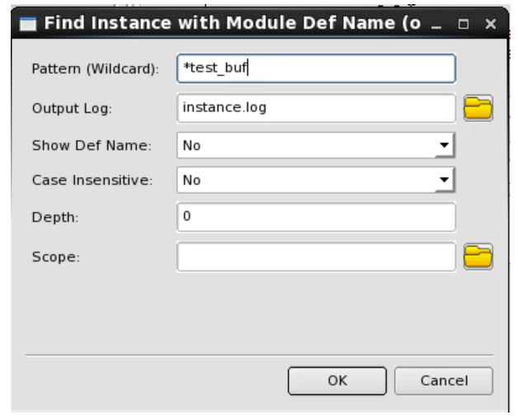This screenshot has height=420, width=518.
Task: Place cursor in the empty Scope field
Action: [x=316, y=257]
